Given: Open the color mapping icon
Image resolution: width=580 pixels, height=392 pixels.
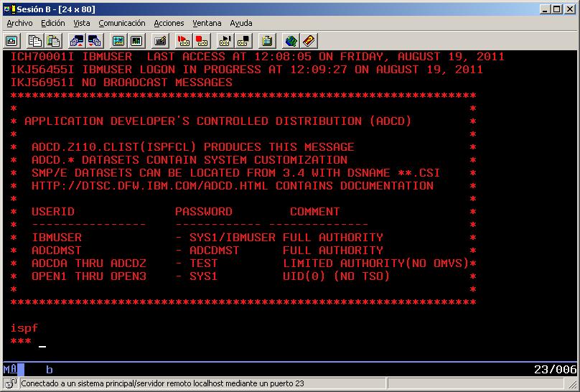Looking at the screenshot, I should click(x=136, y=41).
